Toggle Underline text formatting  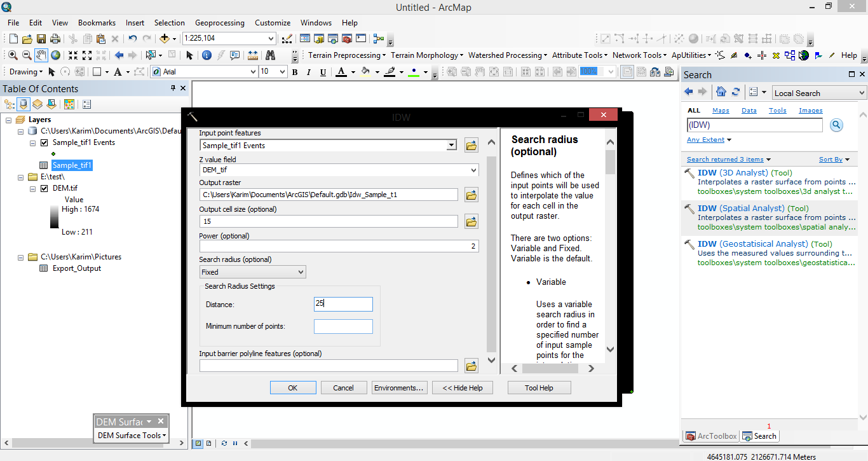(x=323, y=72)
